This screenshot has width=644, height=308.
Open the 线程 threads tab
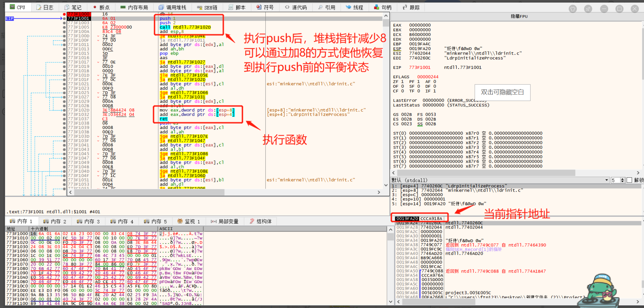tap(355, 7)
